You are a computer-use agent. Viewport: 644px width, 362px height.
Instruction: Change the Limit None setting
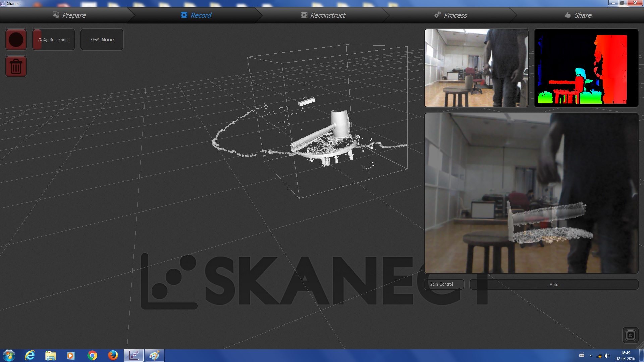point(102,40)
